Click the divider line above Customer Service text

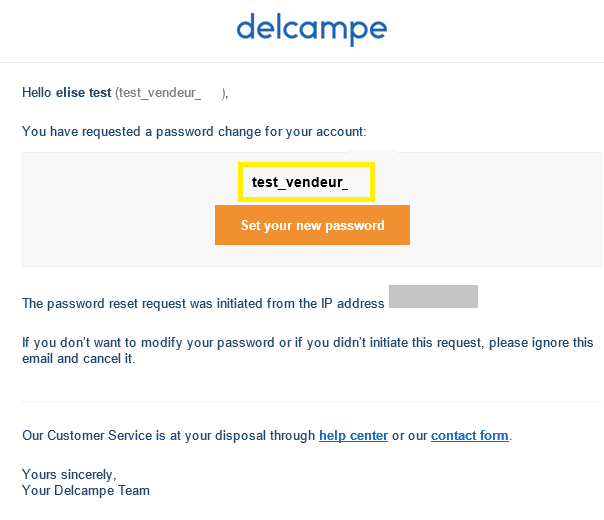[312, 401]
